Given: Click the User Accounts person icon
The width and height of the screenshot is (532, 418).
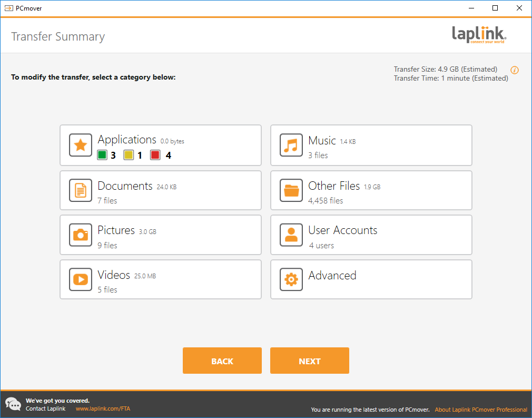Looking at the screenshot, I should (291, 235).
